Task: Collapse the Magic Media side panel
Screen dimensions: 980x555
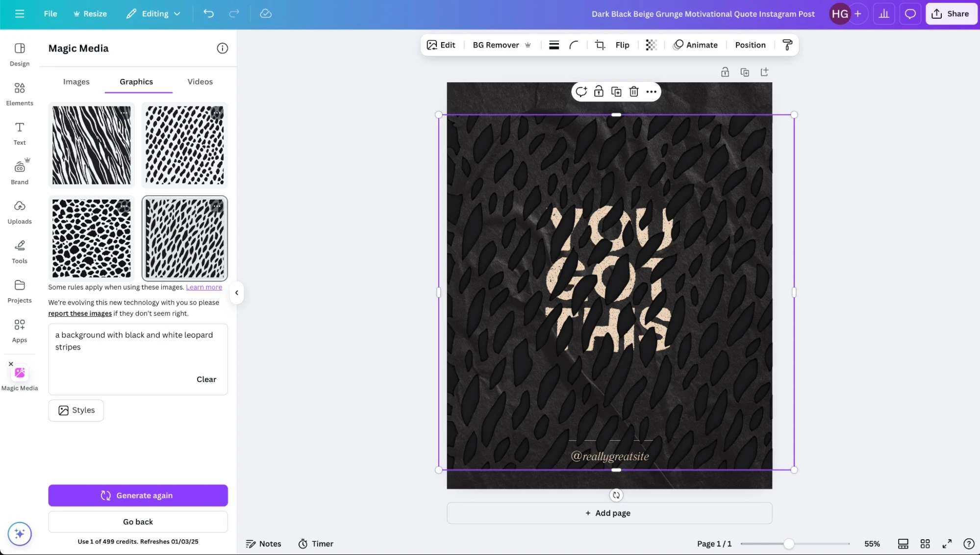Action: [237, 293]
